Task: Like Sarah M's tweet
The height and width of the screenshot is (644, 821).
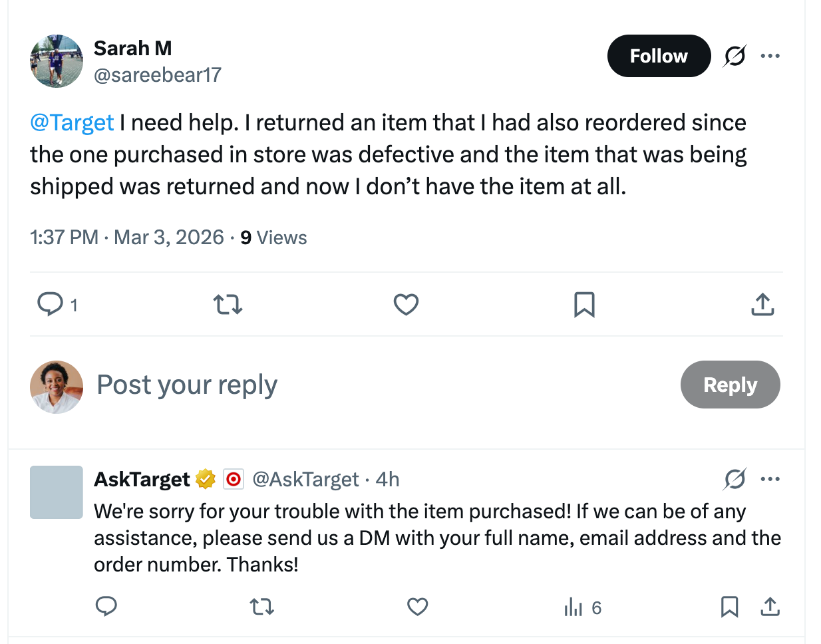Action: pyautogui.click(x=406, y=304)
